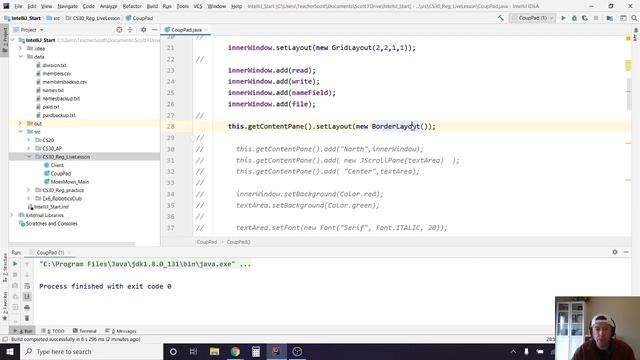640x360 pixels.
Task: Open the Project view selector dropdown
Action: pyautogui.click(x=29, y=30)
